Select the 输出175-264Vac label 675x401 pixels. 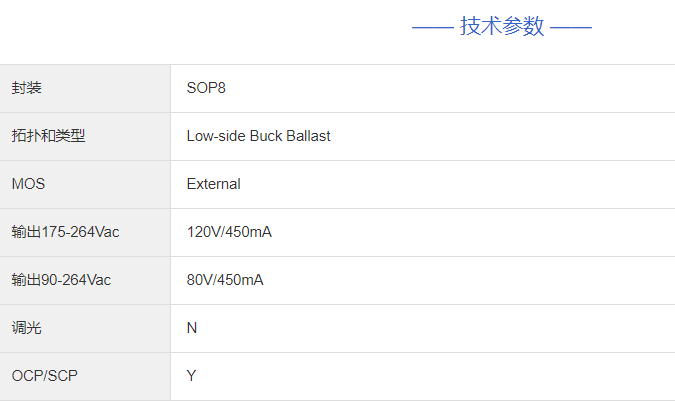pyautogui.click(x=65, y=232)
